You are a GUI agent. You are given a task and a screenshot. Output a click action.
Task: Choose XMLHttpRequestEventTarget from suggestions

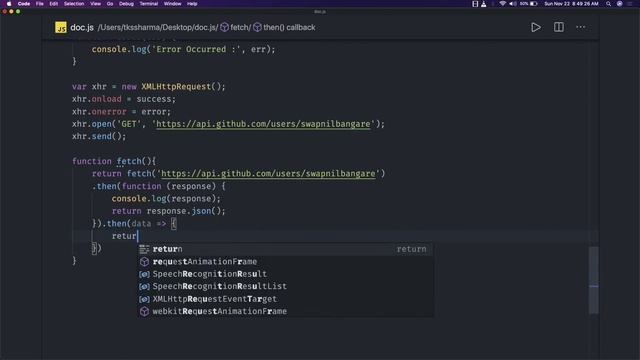[285, 299]
